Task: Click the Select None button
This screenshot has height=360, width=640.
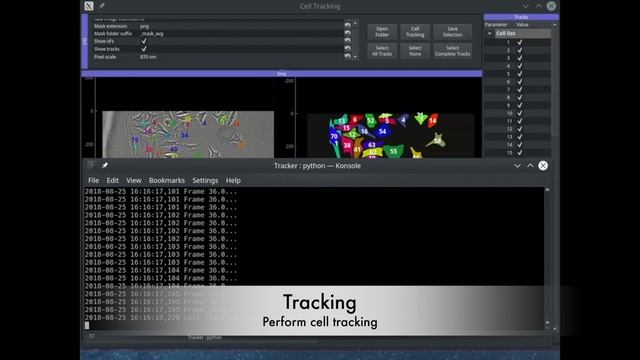Action: 415,51
